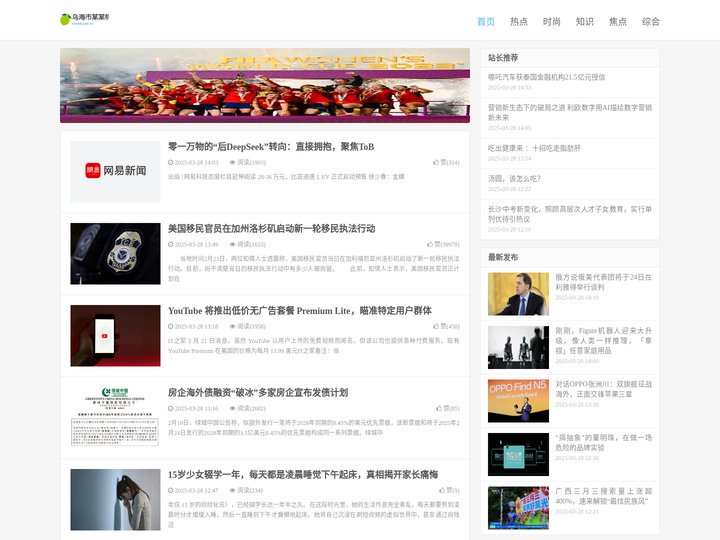Open the Russian official thumbnail in 最新发布
The width and height of the screenshot is (720, 540).
(518, 294)
